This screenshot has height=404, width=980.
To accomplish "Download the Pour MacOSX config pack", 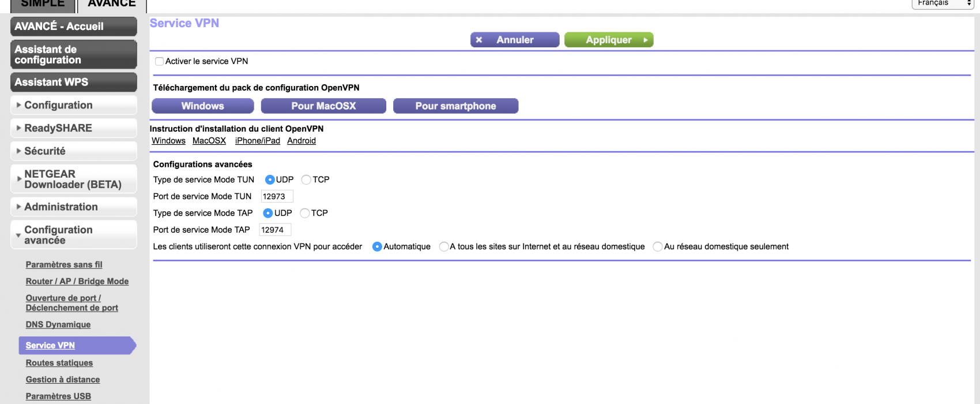I will (x=323, y=106).
